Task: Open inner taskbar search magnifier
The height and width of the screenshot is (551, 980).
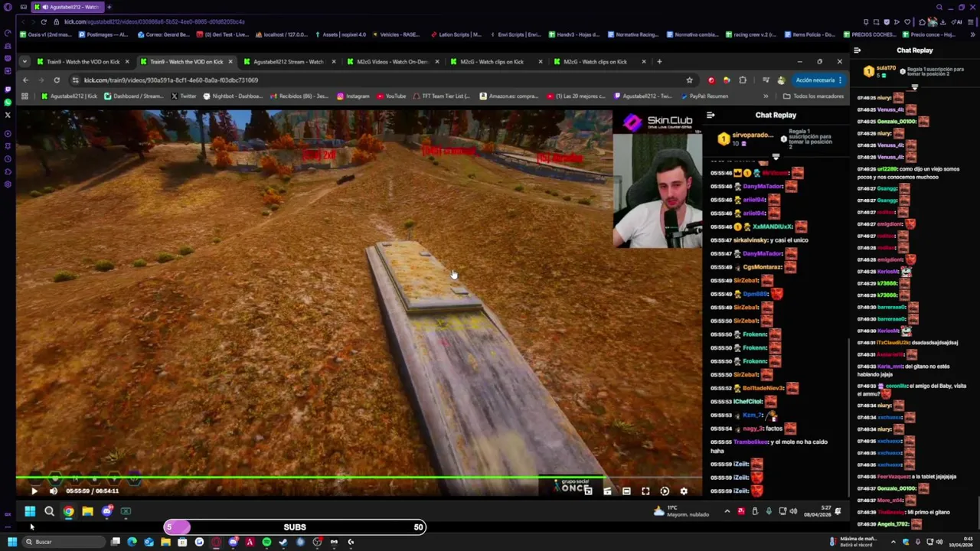Action: click(49, 511)
